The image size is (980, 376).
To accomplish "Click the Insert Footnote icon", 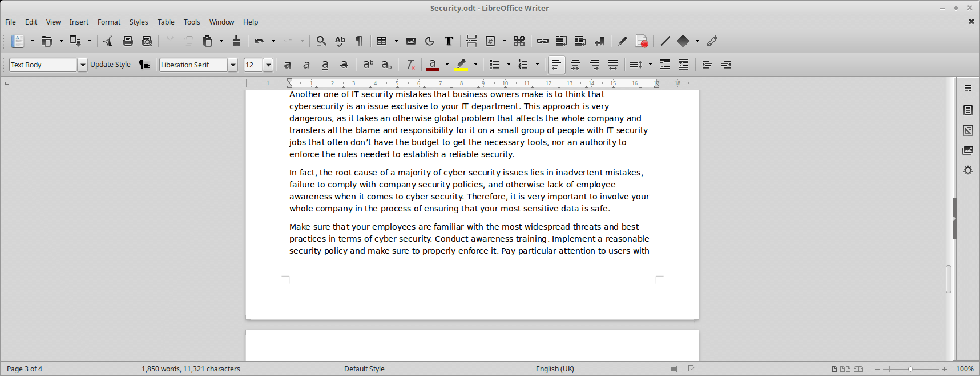I will (561, 41).
